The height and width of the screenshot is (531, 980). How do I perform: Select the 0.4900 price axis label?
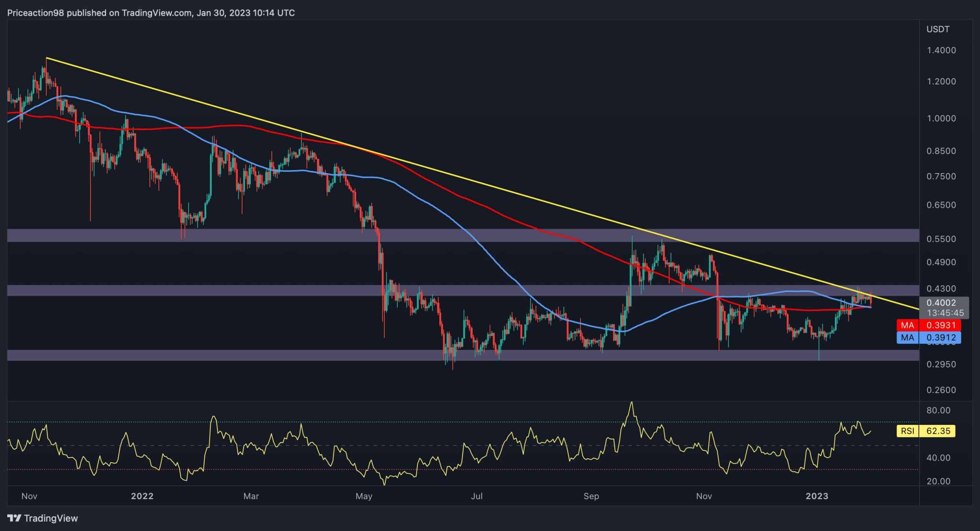[x=941, y=262]
